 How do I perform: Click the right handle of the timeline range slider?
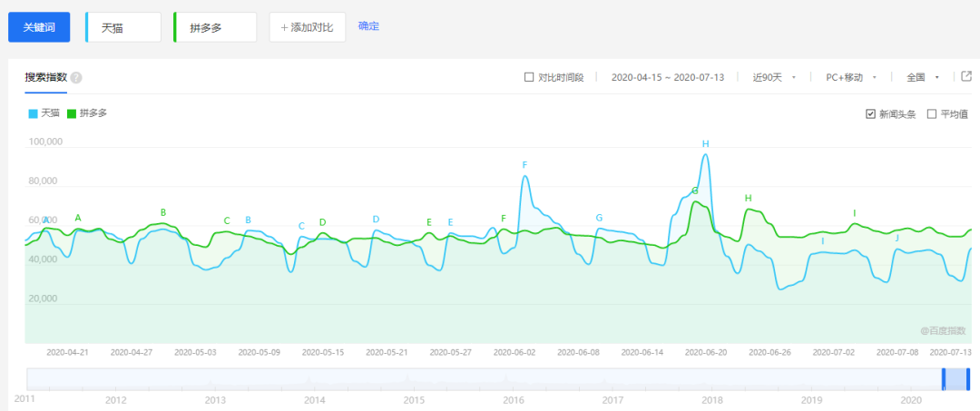point(967,380)
